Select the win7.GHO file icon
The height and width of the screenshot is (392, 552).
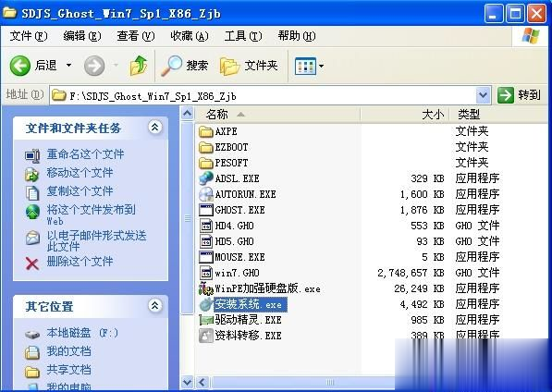(x=206, y=273)
